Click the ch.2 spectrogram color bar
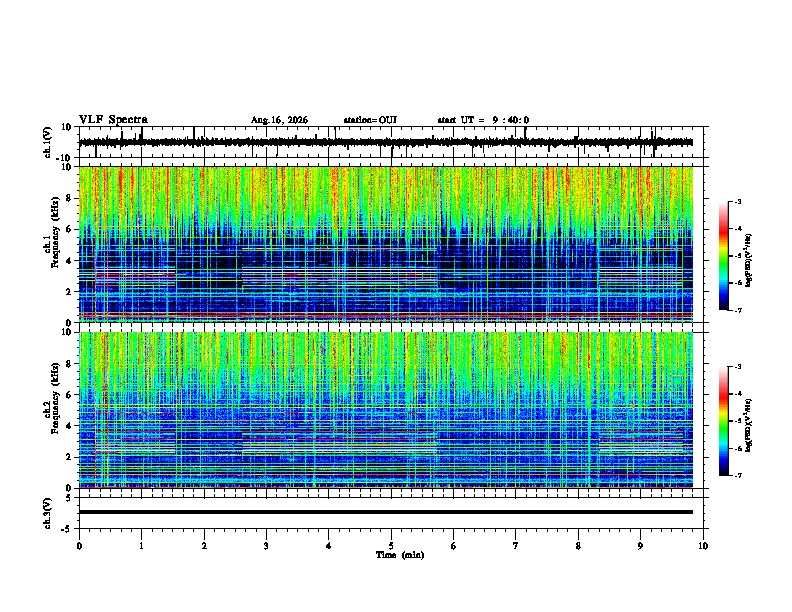 click(723, 421)
